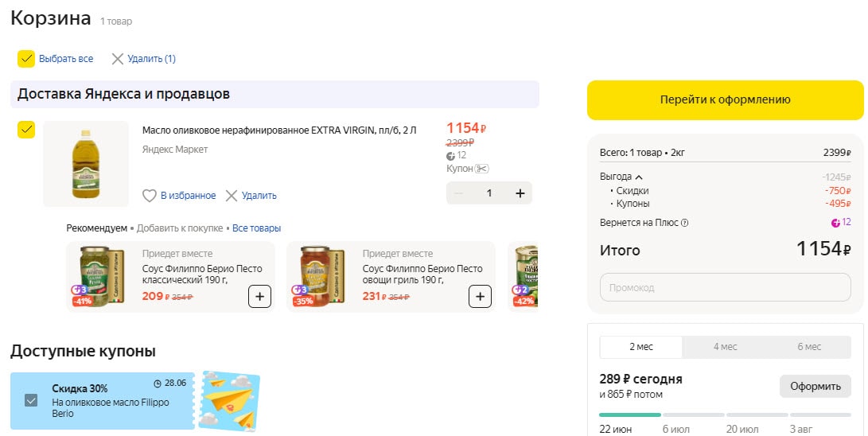Viewport: 868px width, 436px height.
Task: Focus the Промокод input field
Action: coord(725,287)
